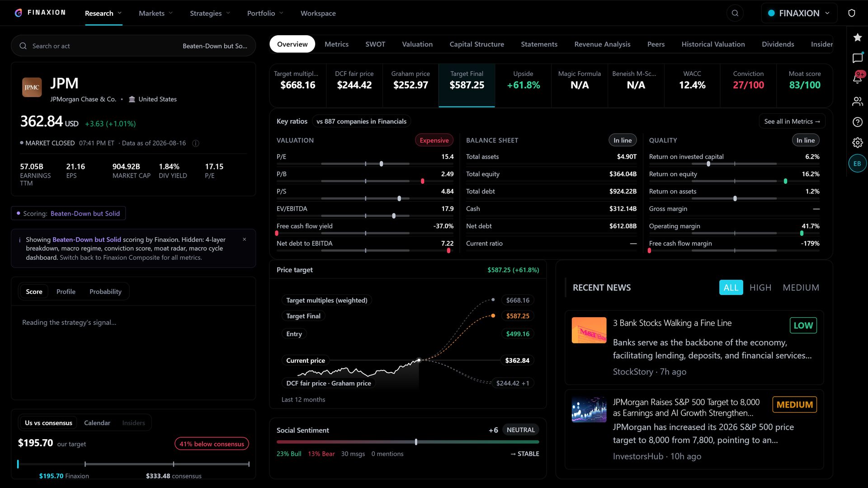Click the Conviction 27/100 card
The height and width of the screenshot is (488, 868).
pos(748,85)
